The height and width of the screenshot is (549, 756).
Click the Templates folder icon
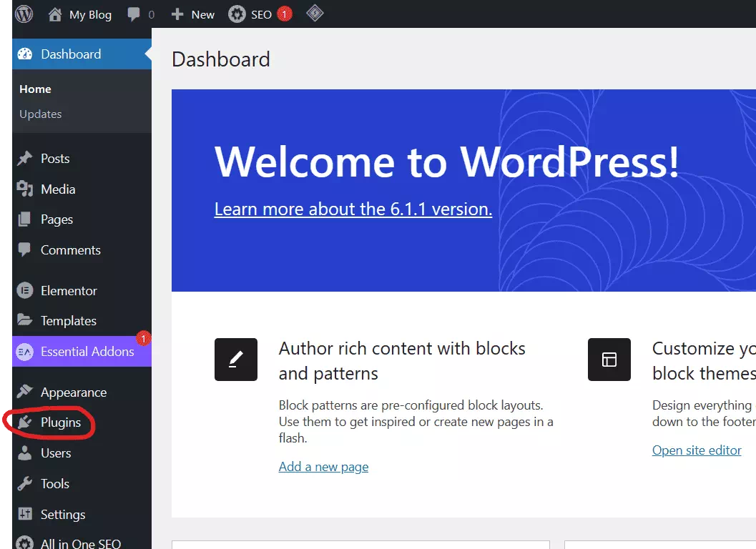pos(24,320)
